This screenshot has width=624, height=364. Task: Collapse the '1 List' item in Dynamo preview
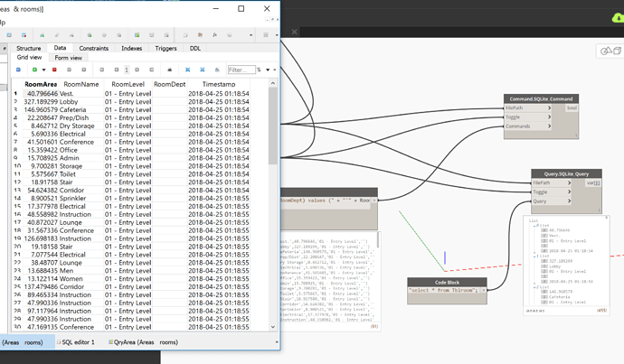pyautogui.click(x=534, y=257)
